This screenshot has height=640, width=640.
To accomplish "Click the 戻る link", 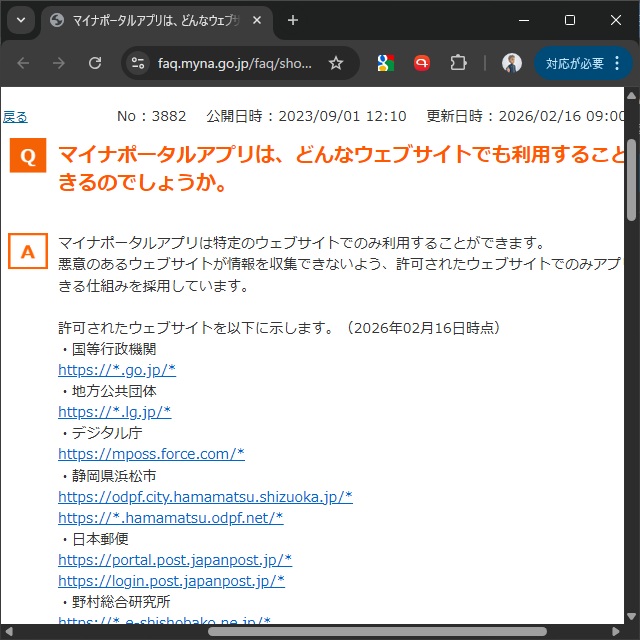I will 15,117.
